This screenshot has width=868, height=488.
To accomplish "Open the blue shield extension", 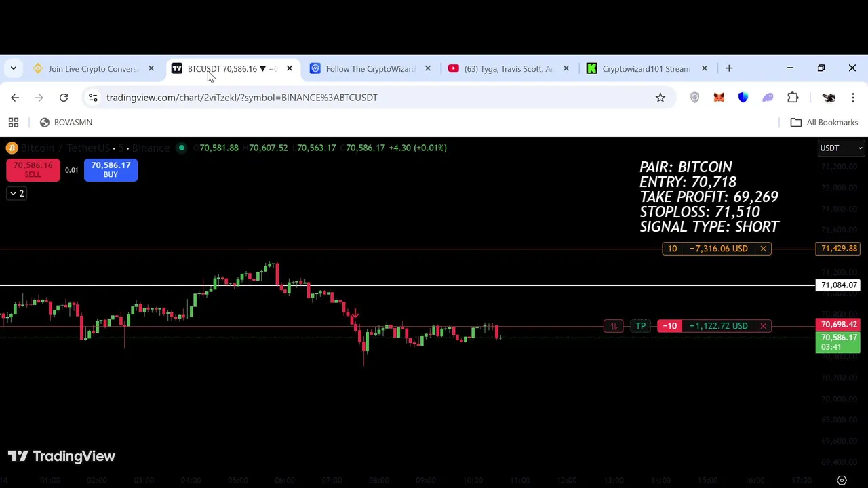I will point(743,98).
